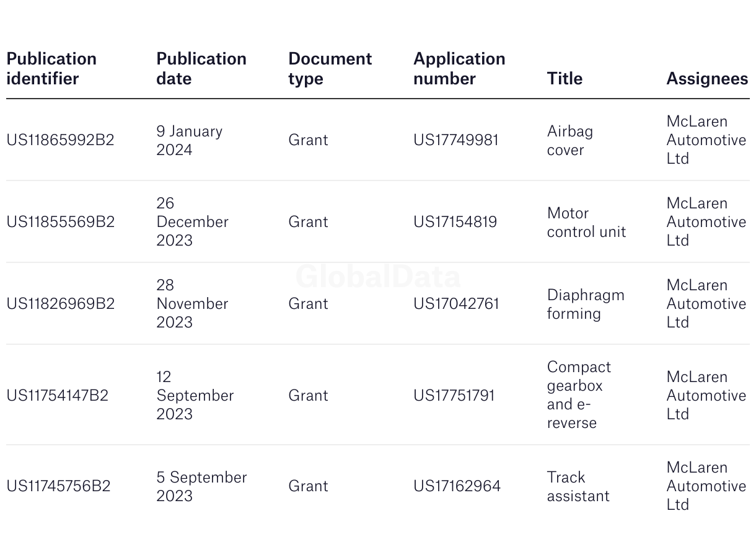Click the Application number column header
Viewport: 756px width, 552px height.
click(x=459, y=69)
